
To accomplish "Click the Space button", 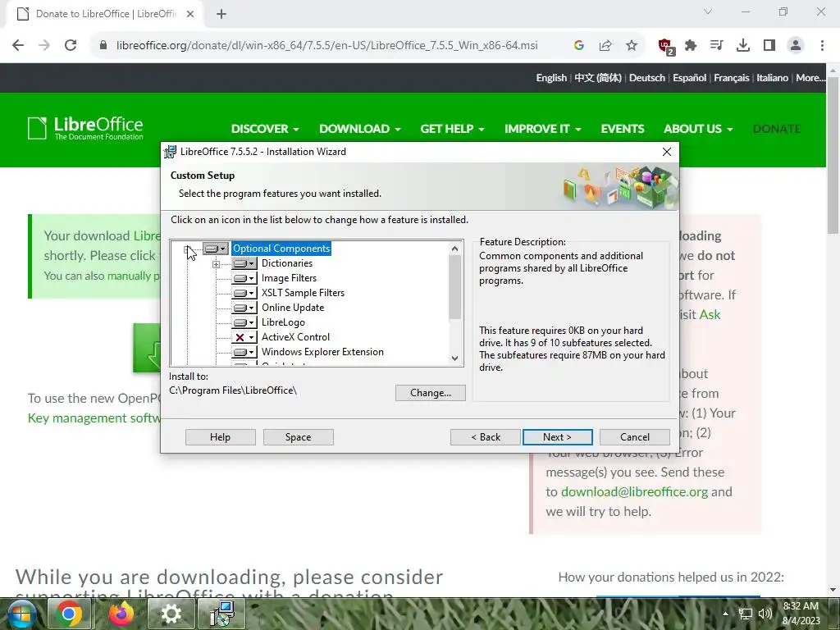I will click(x=298, y=437).
